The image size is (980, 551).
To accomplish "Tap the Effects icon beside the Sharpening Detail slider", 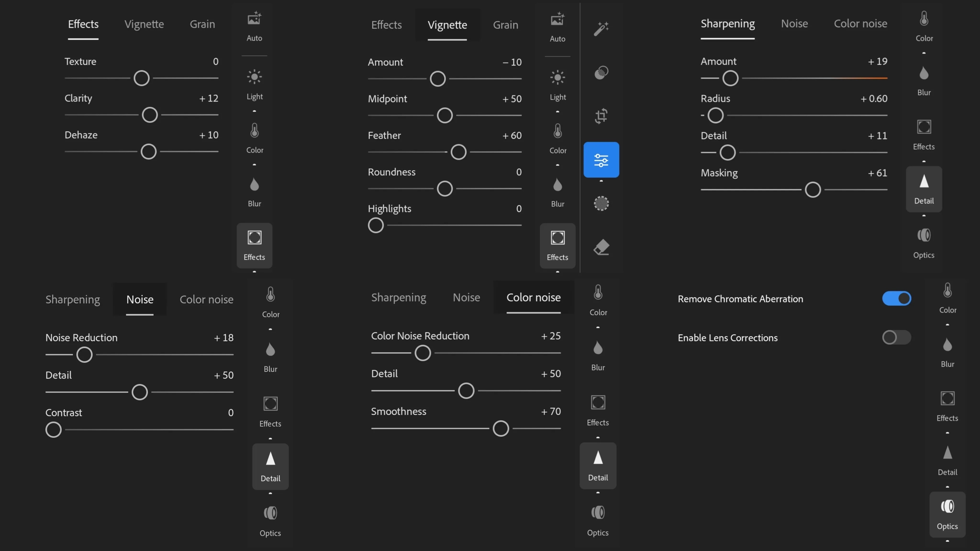I will pos(924,135).
